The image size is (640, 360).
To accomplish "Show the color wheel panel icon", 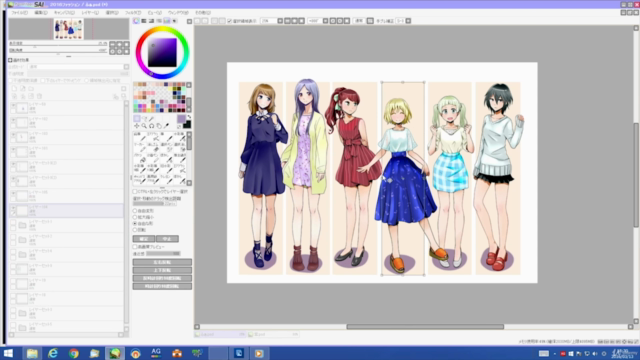I will coord(136,21).
